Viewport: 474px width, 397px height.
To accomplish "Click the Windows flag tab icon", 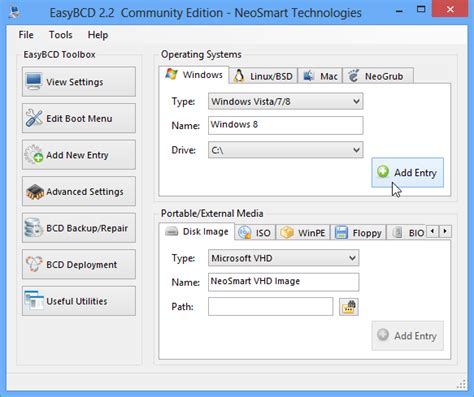I will pyautogui.click(x=171, y=74).
